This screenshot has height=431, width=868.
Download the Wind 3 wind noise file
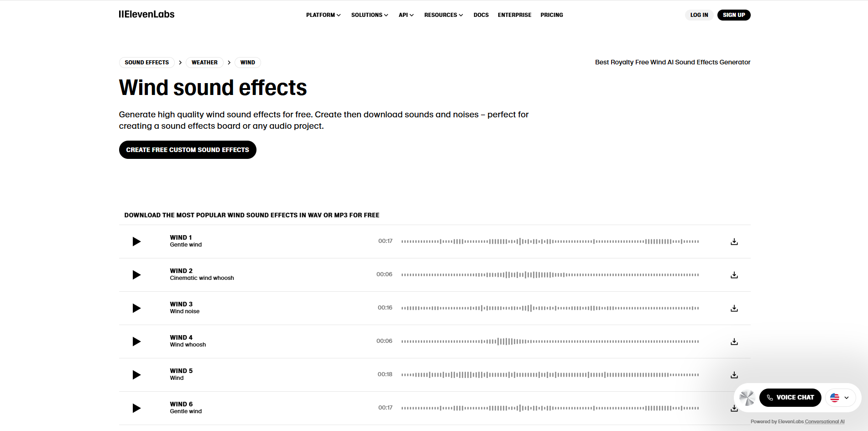734,308
